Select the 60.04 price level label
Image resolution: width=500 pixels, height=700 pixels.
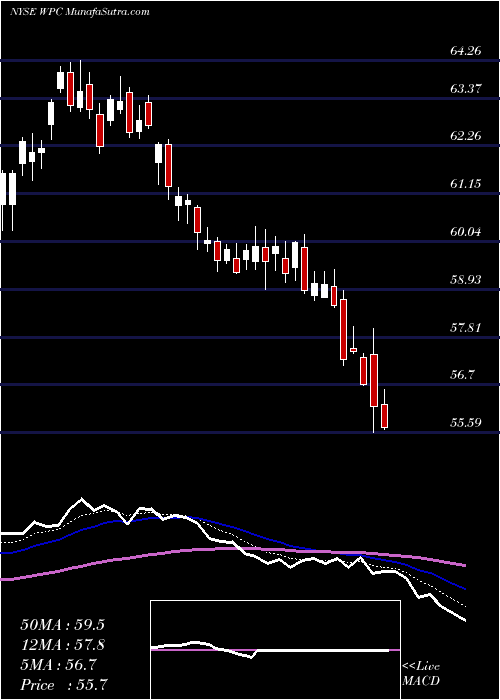(x=466, y=232)
